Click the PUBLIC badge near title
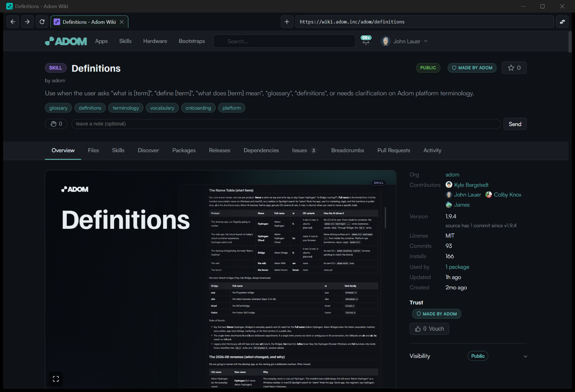The image size is (575, 392). 428,68
